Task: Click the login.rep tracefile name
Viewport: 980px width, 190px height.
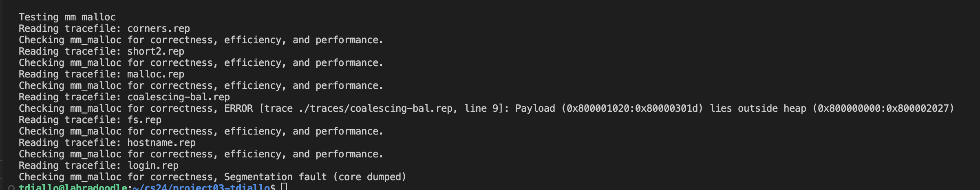Action: click(153, 166)
